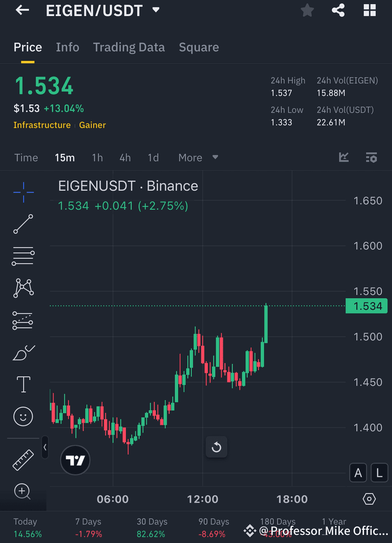Select the trend line drawing tool
Image resolution: width=392 pixels, height=543 pixels.
tap(23, 224)
